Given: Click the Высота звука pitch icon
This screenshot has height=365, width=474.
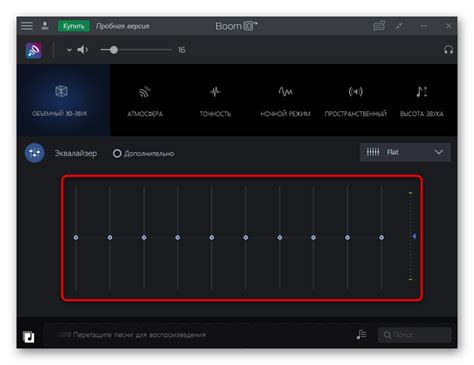Looking at the screenshot, I should point(421,91).
